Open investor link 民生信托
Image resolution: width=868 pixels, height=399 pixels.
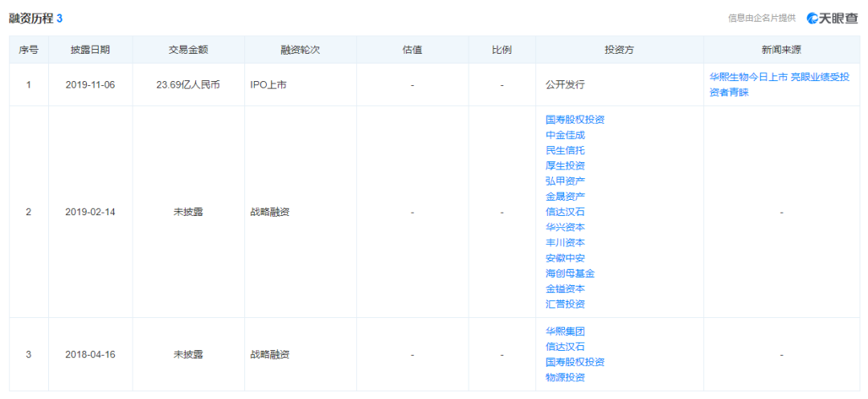(x=565, y=150)
